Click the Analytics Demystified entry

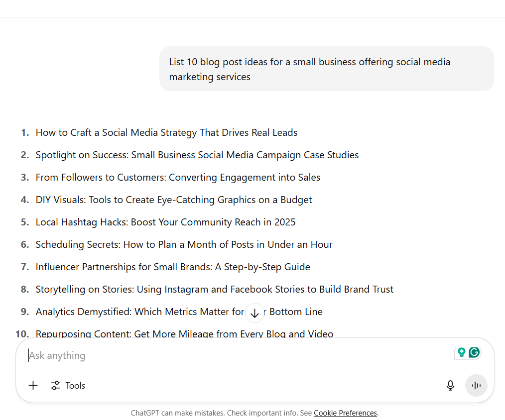click(179, 312)
